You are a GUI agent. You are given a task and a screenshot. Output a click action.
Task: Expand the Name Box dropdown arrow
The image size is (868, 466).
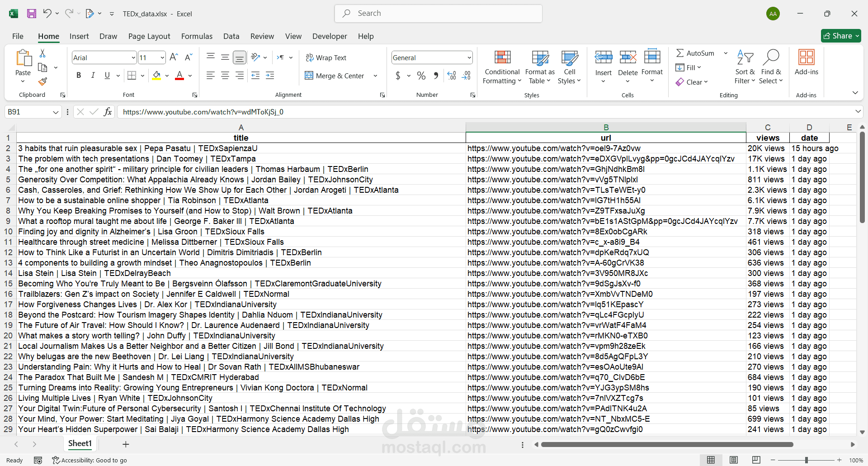(x=56, y=112)
